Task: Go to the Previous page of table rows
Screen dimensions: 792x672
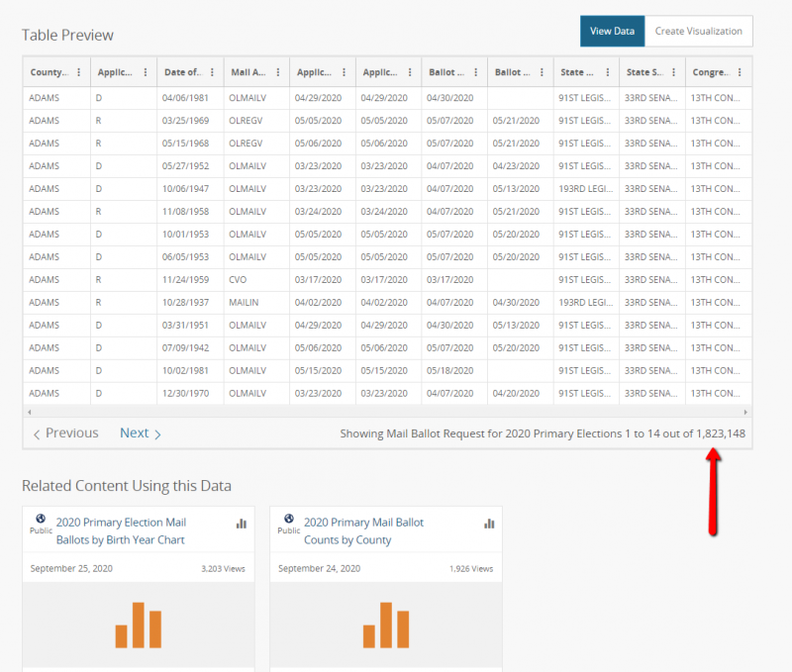Action: 65,433
